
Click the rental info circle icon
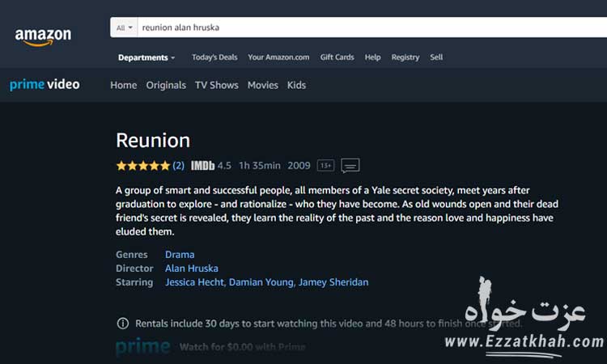tap(123, 324)
